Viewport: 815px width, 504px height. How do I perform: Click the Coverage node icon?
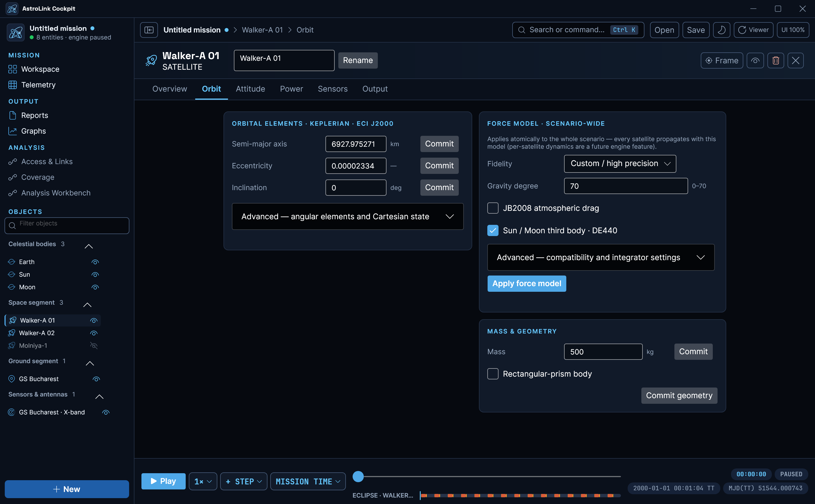(x=12, y=177)
